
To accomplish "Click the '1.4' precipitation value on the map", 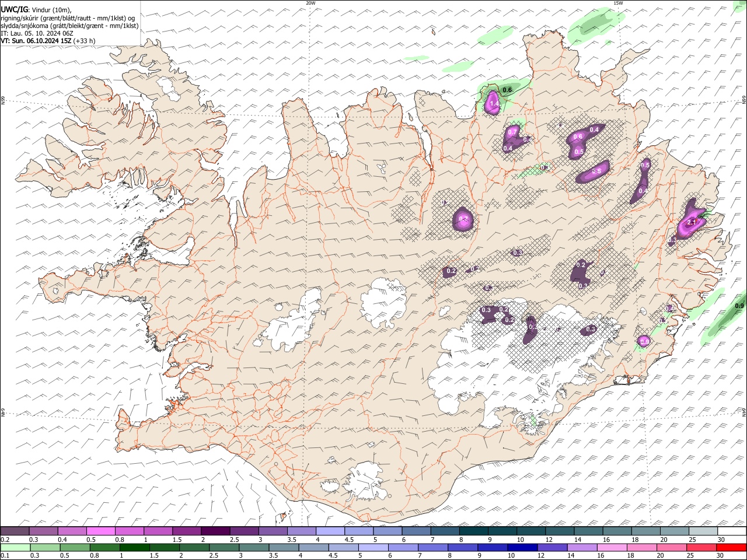I will (494, 103).
